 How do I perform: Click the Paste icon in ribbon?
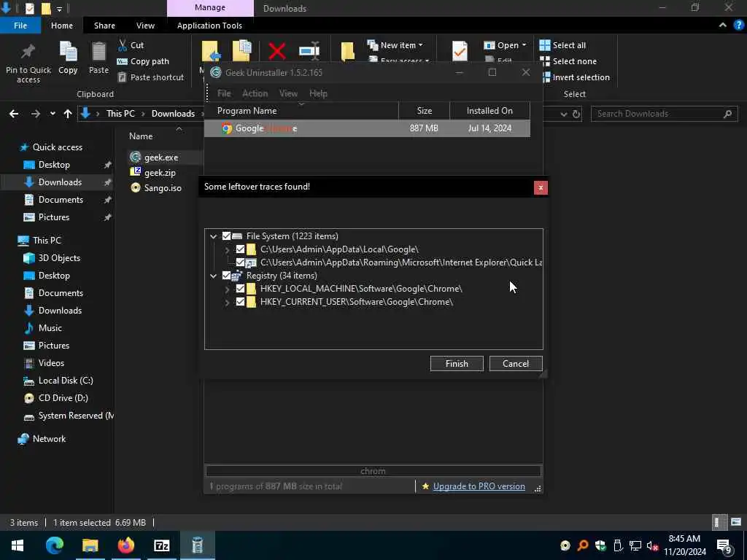click(x=98, y=52)
